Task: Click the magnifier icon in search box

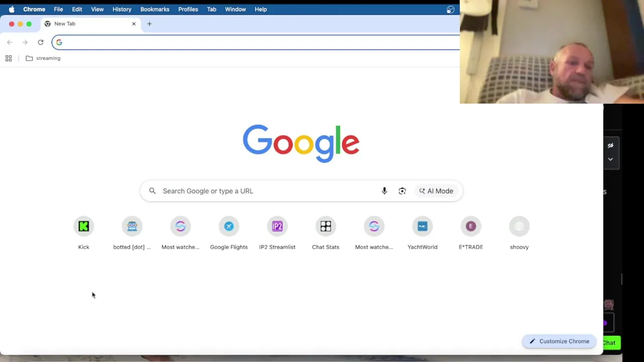Action: (152, 191)
